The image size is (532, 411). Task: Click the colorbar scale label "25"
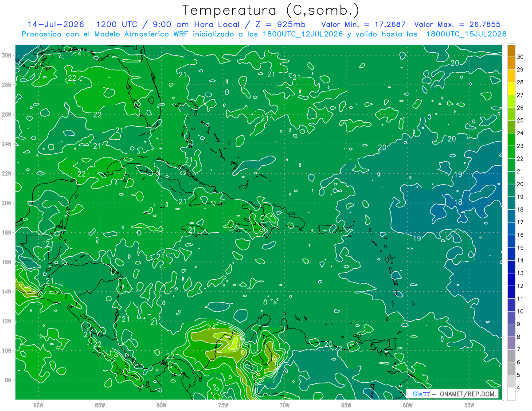click(520, 120)
